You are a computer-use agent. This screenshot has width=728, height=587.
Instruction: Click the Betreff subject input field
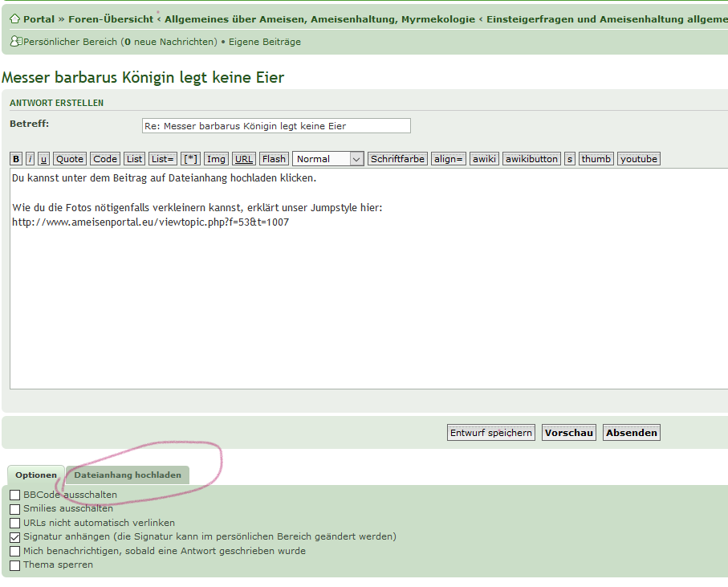(x=275, y=126)
